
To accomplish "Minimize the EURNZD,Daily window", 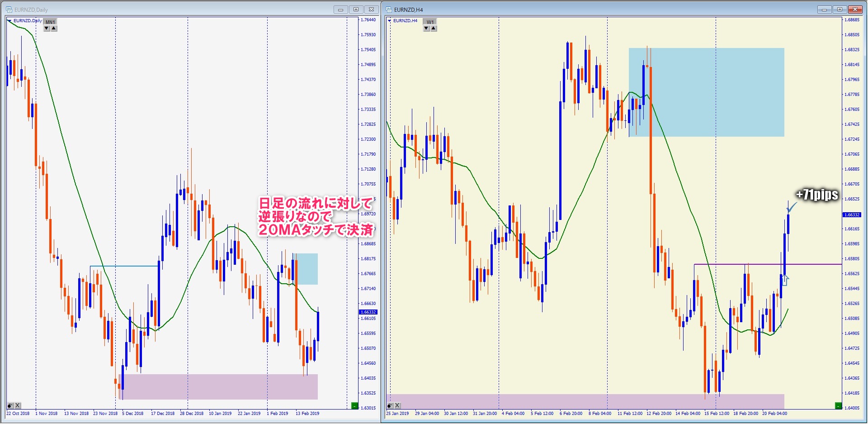I will 340,10.
